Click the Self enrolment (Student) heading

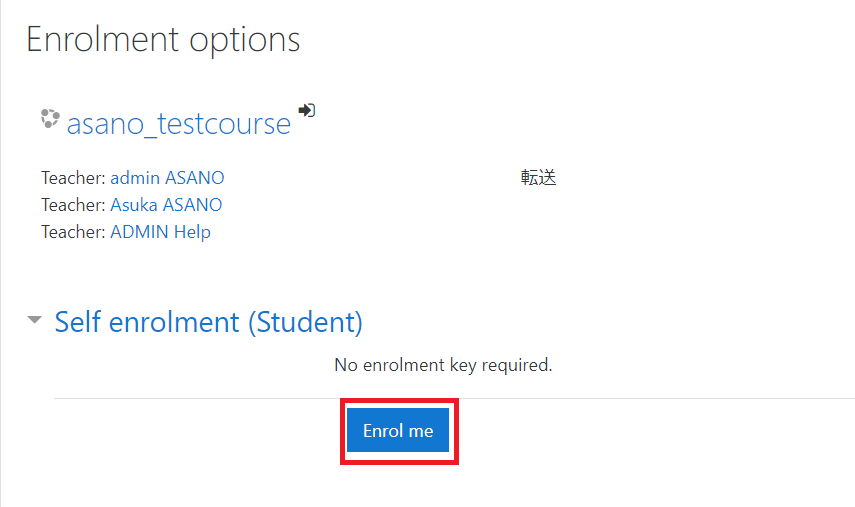[208, 322]
